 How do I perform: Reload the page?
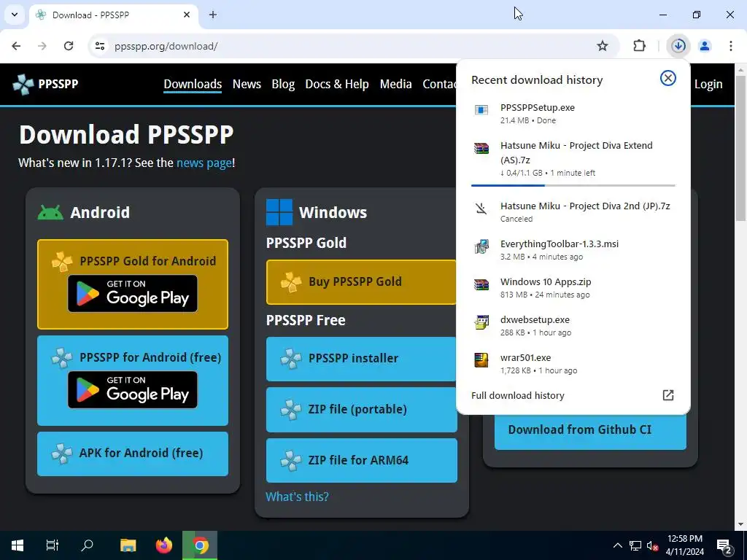69,46
